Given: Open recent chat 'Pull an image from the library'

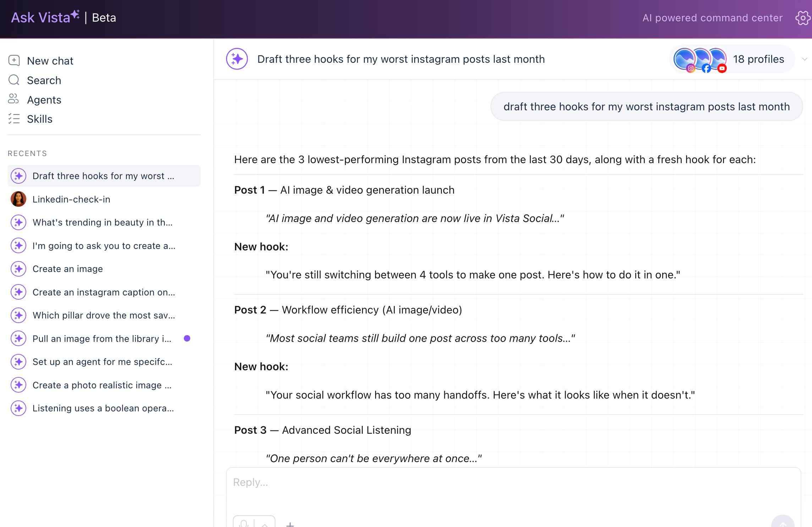Looking at the screenshot, I should 104,338.
